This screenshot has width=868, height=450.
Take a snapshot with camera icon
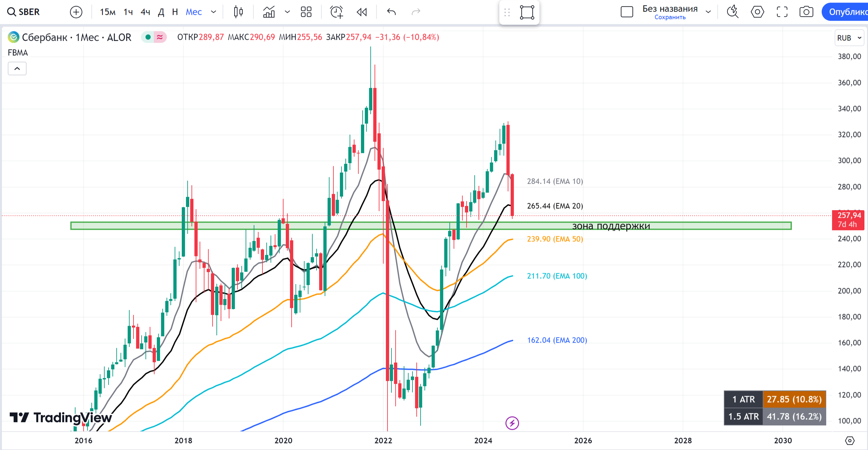pyautogui.click(x=806, y=12)
